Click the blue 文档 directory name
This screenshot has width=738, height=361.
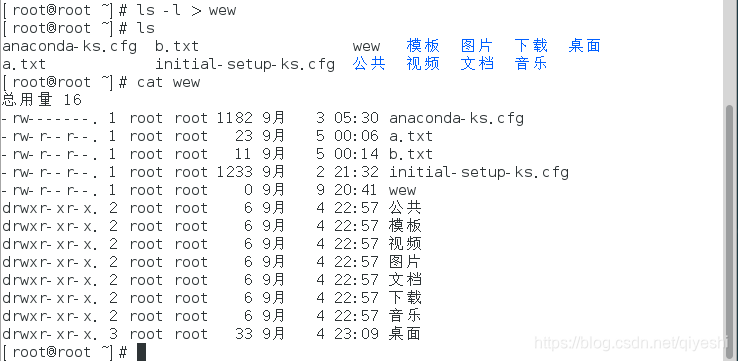point(477,64)
